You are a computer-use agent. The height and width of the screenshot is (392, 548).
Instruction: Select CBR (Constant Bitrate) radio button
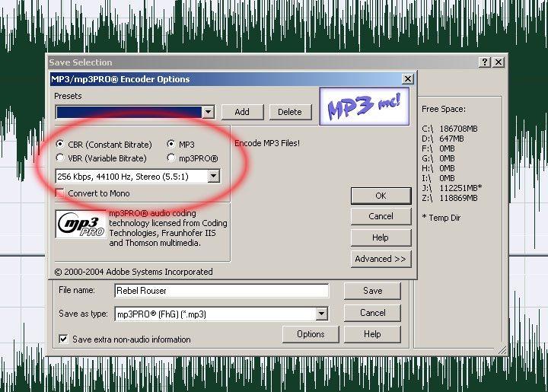61,145
